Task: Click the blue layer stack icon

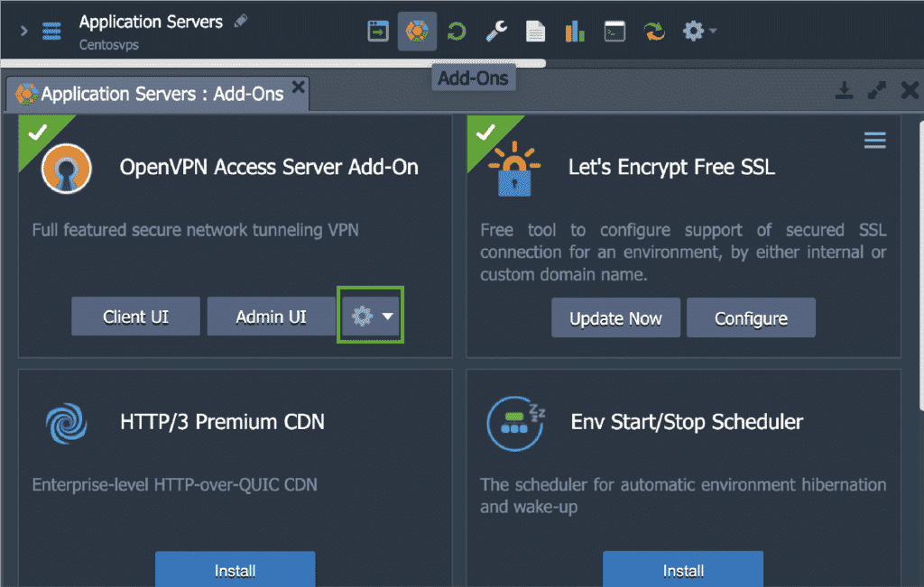Action: tap(51, 32)
